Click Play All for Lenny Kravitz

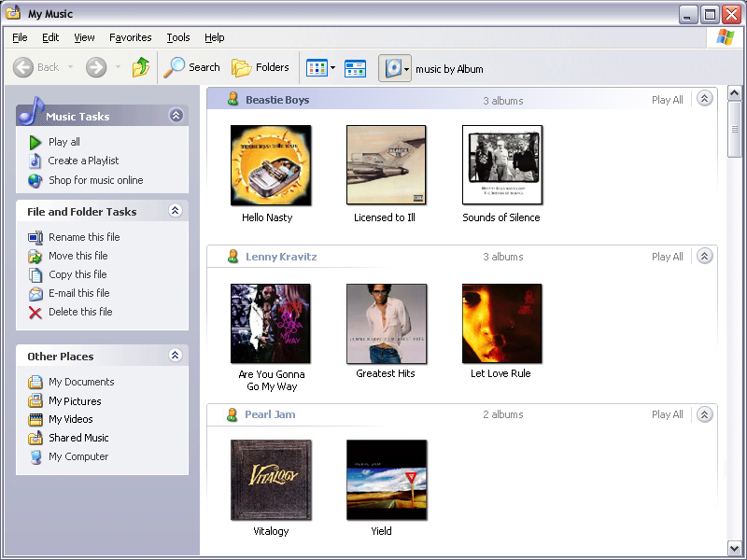(667, 258)
